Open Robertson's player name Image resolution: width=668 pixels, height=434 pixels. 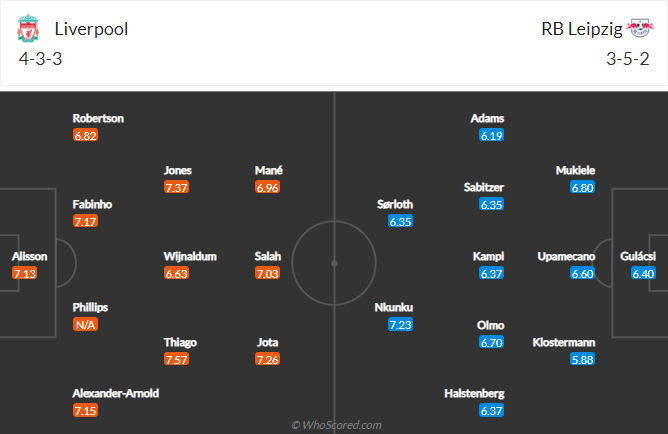(x=98, y=118)
